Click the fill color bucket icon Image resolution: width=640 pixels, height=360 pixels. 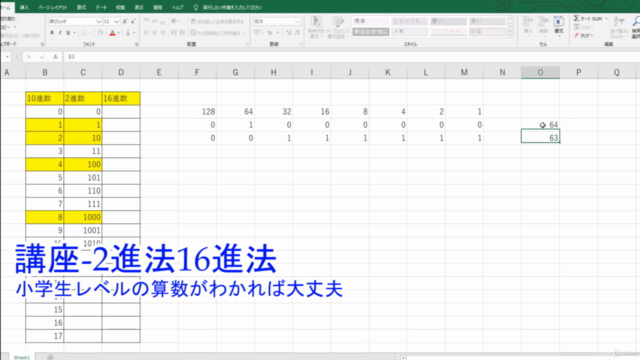[100, 33]
